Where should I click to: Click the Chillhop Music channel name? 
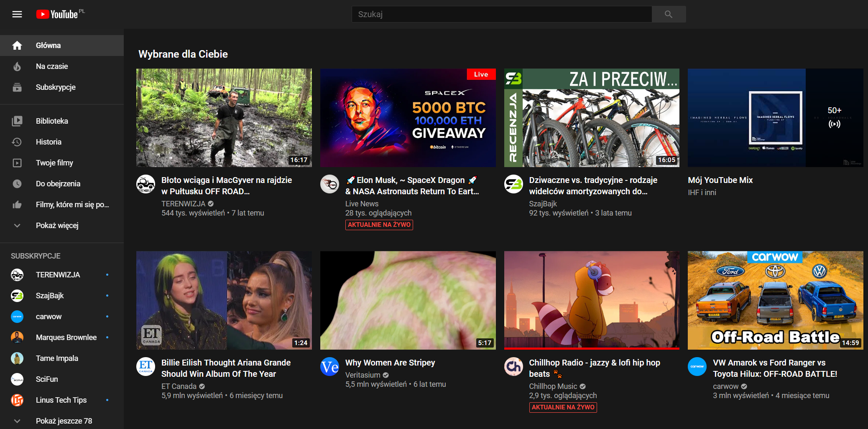553,386
